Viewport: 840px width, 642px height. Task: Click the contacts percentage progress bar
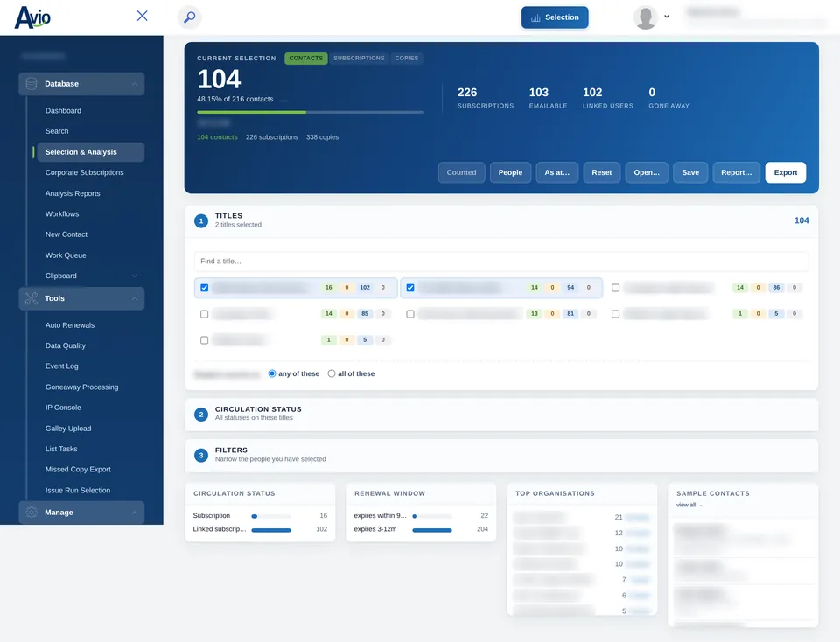(x=310, y=112)
